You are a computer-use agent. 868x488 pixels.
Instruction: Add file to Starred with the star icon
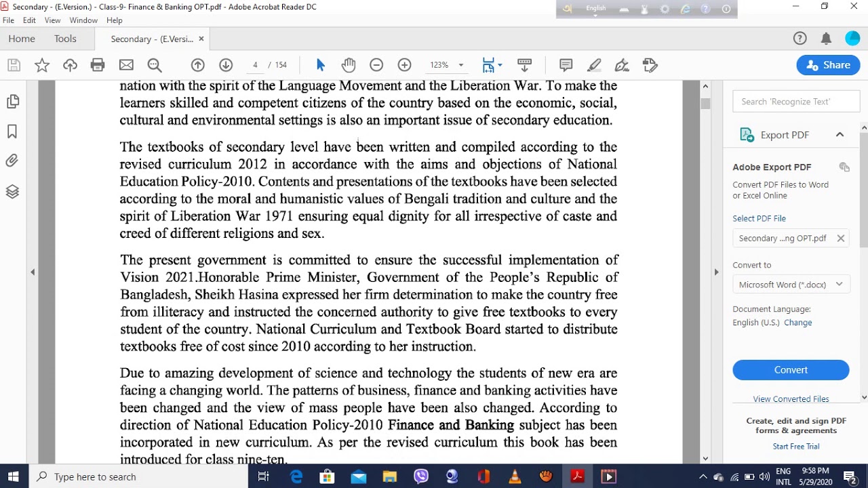(42, 65)
